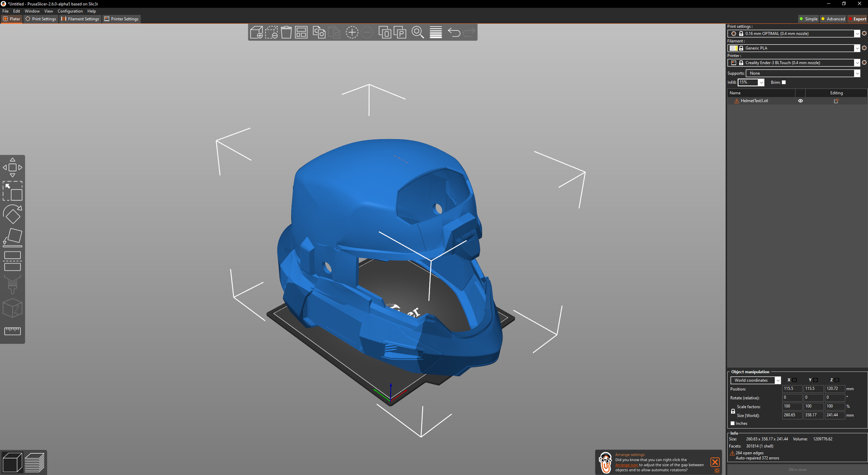Open the Window menu
The width and height of the screenshot is (868, 475).
point(32,11)
